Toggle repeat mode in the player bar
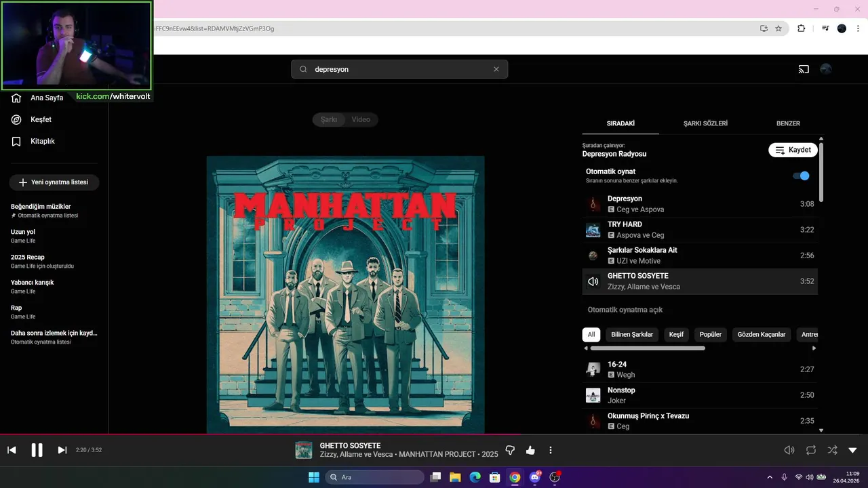This screenshot has height=488, width=868. pos(811,450)
